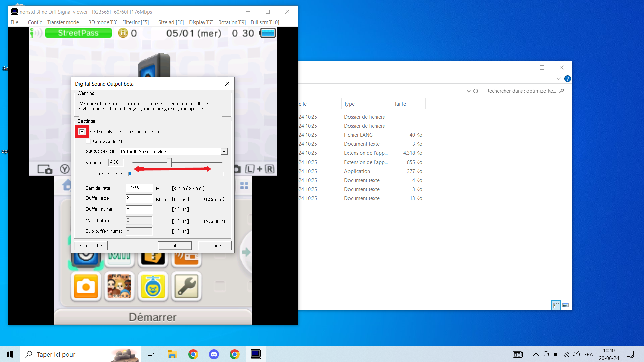Expand the Explorer ribbon chevron
644x362 pixels.
coord(558,79)
